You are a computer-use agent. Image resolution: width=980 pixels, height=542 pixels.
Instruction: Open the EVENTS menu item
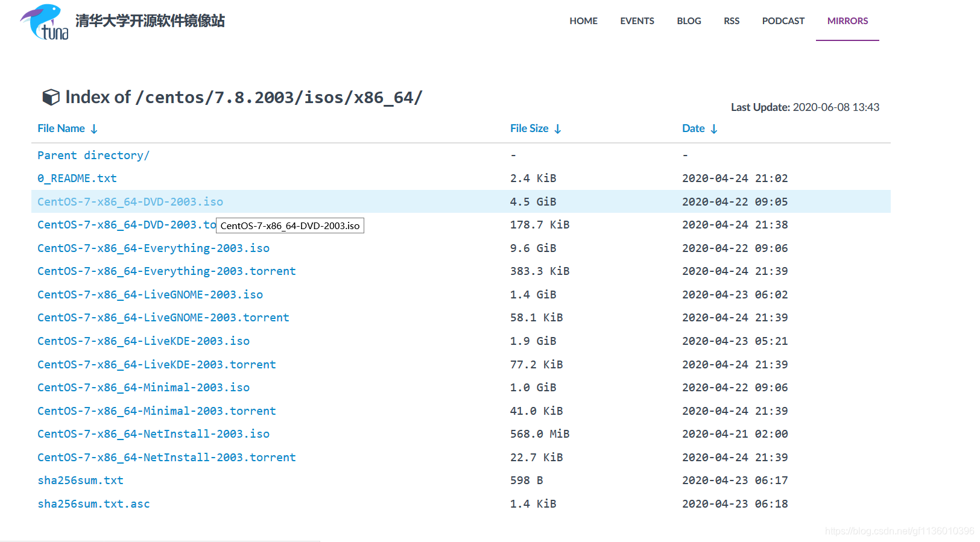tap(637, 20)
